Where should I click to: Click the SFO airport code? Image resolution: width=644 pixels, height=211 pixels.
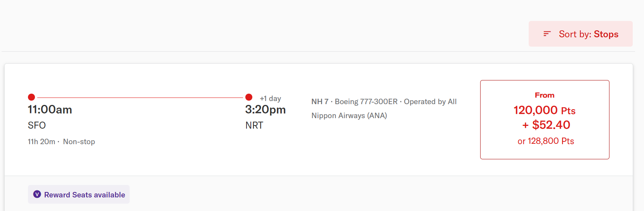point(37,126)
